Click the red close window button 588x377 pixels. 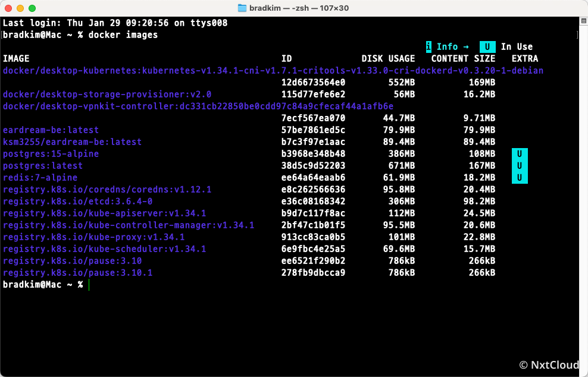(x=8, y=8)
